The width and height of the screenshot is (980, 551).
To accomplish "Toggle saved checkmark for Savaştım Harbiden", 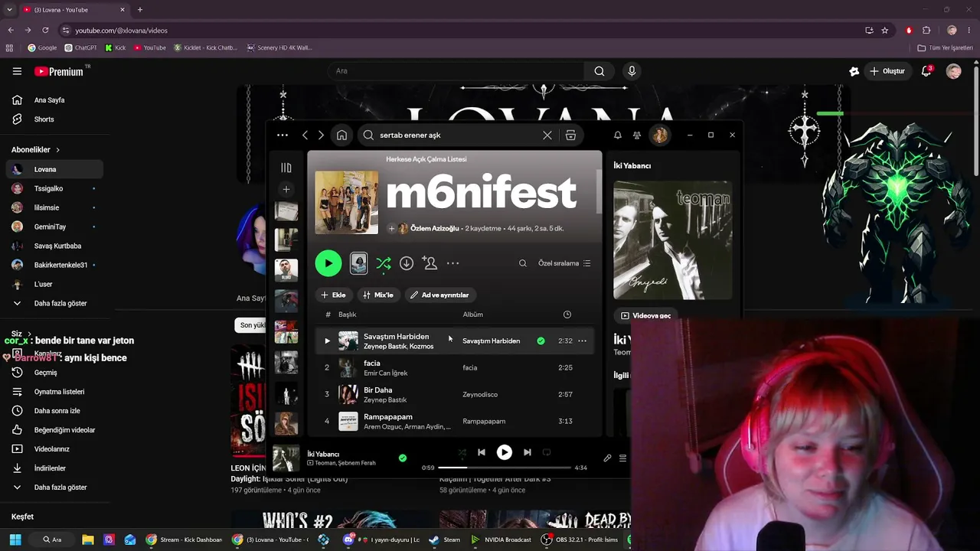I will (x=541, y=341).
